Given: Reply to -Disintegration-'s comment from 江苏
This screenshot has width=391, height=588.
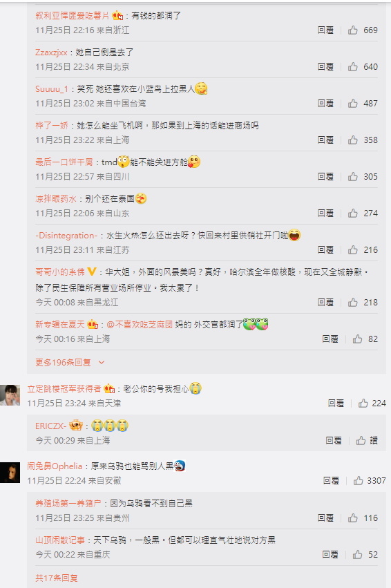Looking at the screenshot, I should click(325, 249).
